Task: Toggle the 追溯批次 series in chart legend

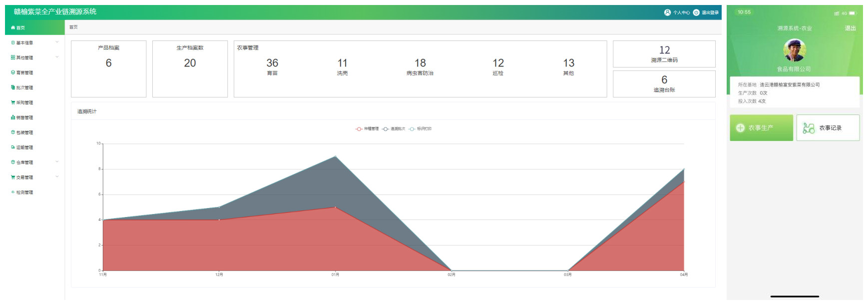Action: pyautogui.click(x=394, y=129)
